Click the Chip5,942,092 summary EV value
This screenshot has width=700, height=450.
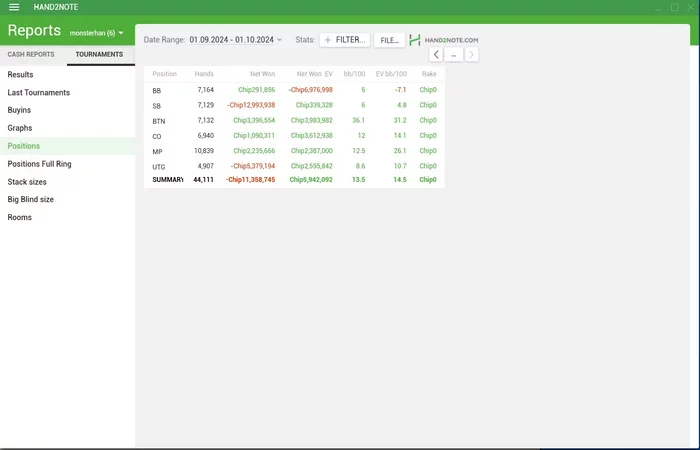(311, 179)
